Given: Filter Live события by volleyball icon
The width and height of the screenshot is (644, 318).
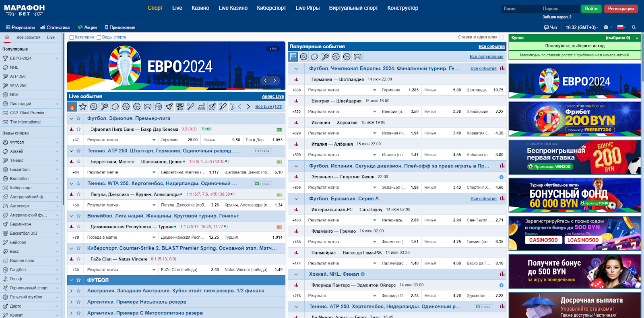Looking at the screenshot, I should (137, 107).
